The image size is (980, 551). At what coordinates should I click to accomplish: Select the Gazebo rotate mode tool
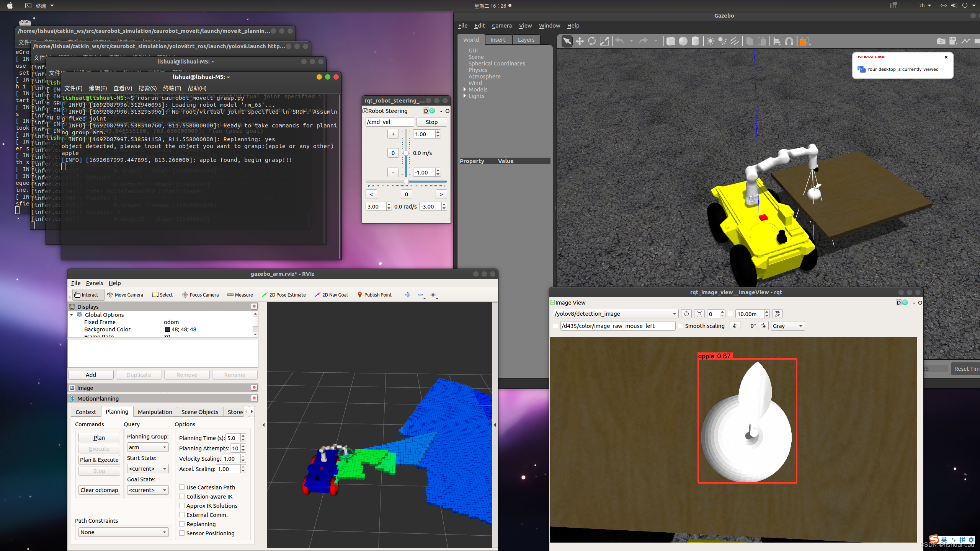tap(592, 41)
